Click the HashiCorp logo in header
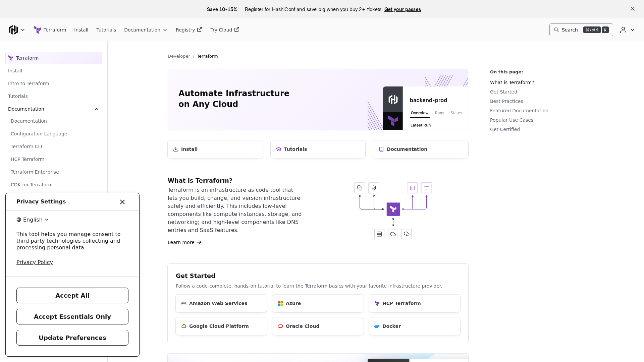The height and width of the screenshot is (362, 644). [x=13, y=30]
